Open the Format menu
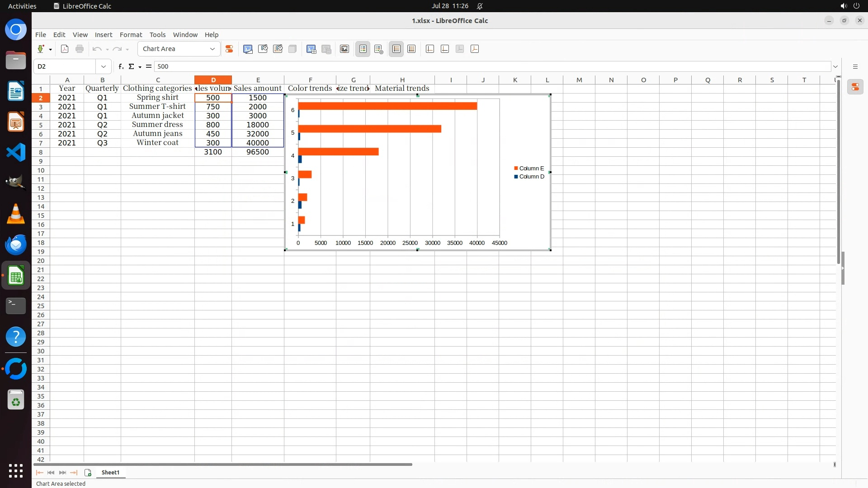 click(131, 35)
